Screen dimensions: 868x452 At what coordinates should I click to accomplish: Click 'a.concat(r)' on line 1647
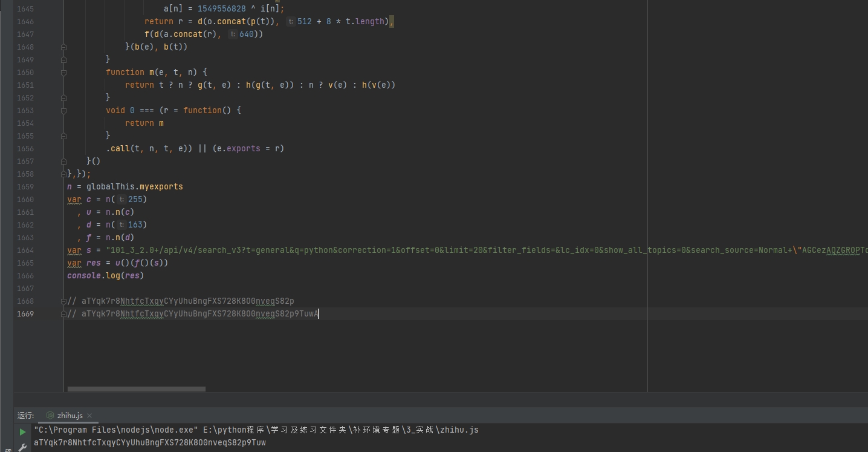(x=190, y=34)
